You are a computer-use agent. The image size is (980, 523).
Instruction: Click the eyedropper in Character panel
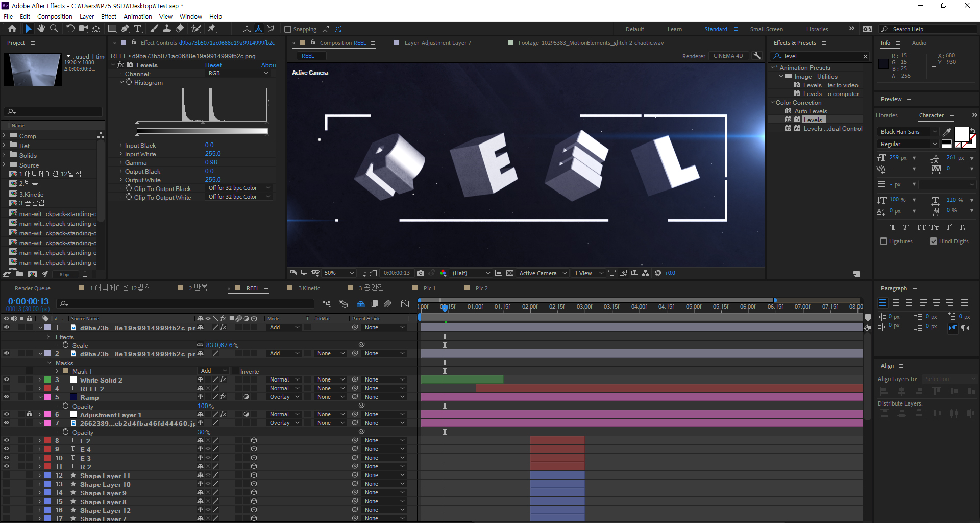point(947,132)
